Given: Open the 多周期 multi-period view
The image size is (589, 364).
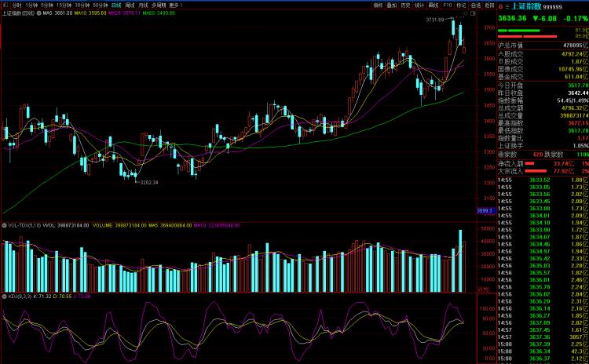Looking at the screenshot, I should coord(159,5).
